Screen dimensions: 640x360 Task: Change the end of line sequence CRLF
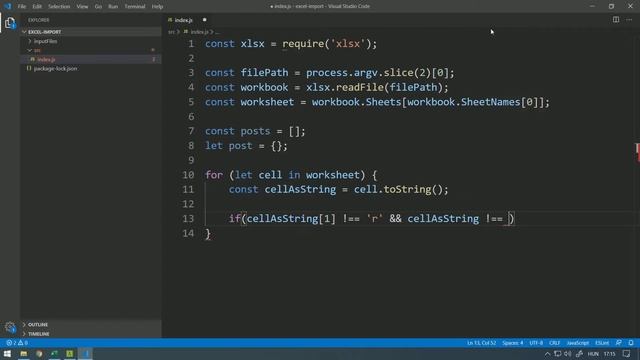(554, 343)
